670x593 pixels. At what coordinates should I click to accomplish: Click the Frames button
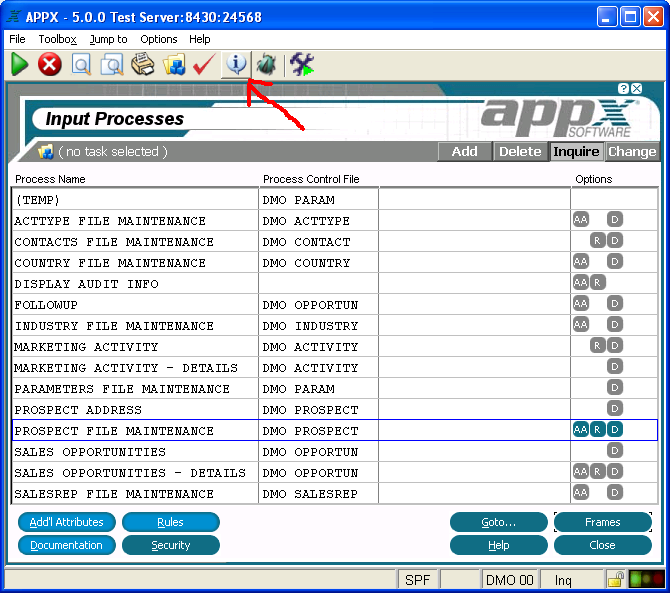coord(602,522)
